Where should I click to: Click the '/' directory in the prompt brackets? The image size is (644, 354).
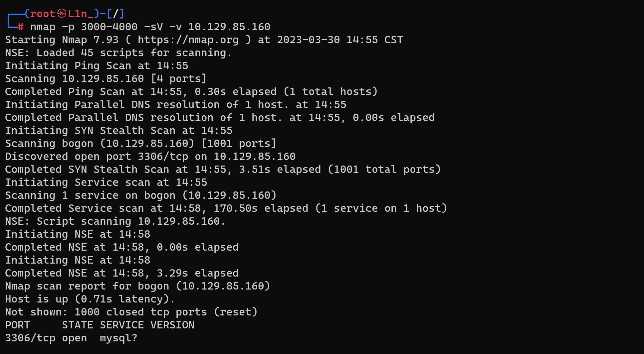click(115, 14)
